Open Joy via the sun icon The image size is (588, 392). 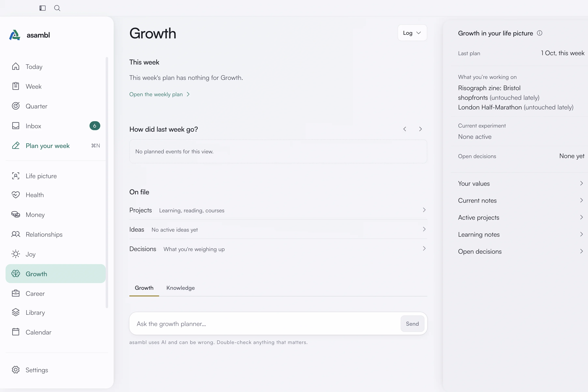click(16, 254)
